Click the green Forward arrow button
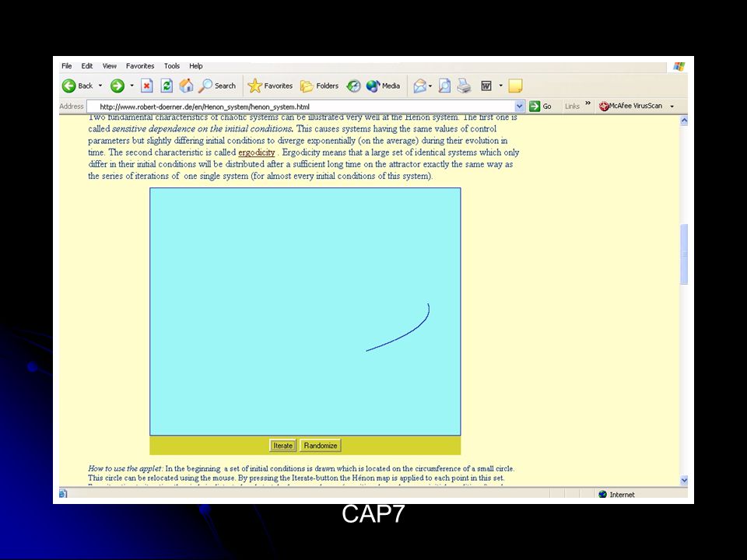This screenshot has width=747, height=560. click(x=117, y=86)
